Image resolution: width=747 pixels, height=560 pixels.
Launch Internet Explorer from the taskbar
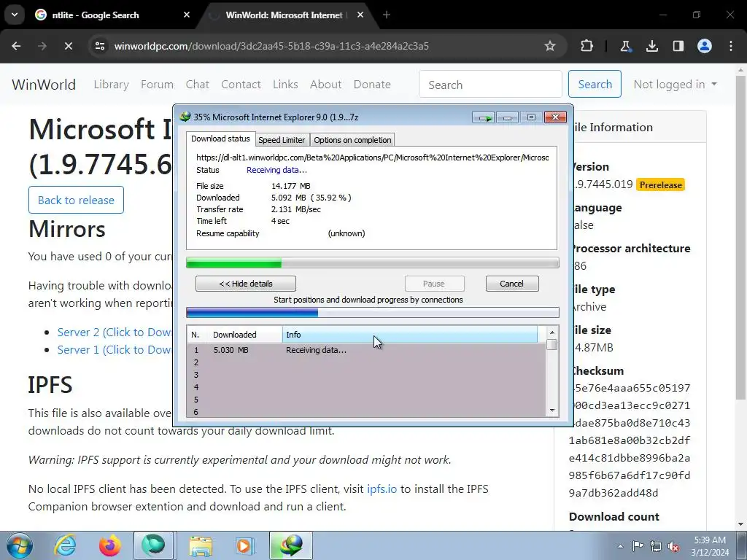(65, 545)
